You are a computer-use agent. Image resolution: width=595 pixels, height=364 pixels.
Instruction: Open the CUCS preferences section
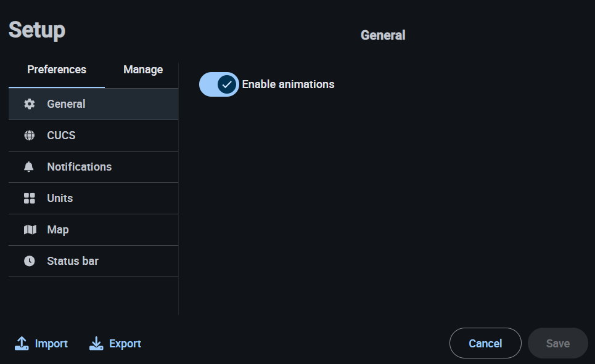61,135
